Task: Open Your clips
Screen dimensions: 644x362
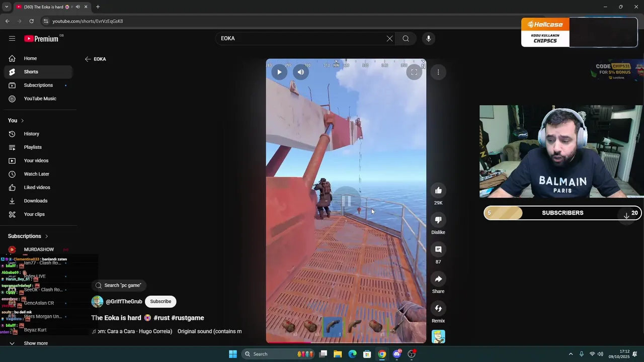Action: coord(38,214)
